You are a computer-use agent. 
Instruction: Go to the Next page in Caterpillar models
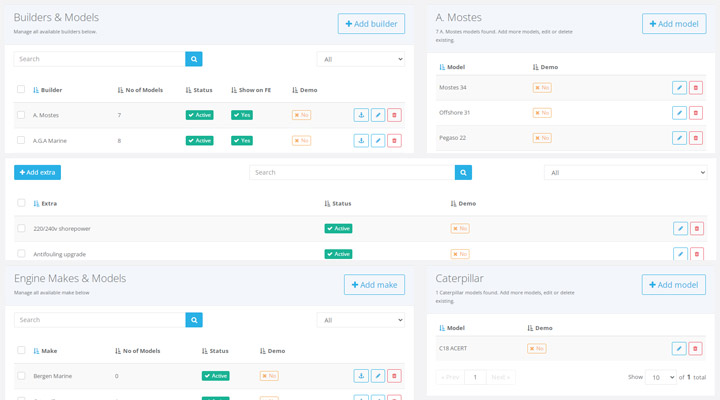(x=501, y=377)
